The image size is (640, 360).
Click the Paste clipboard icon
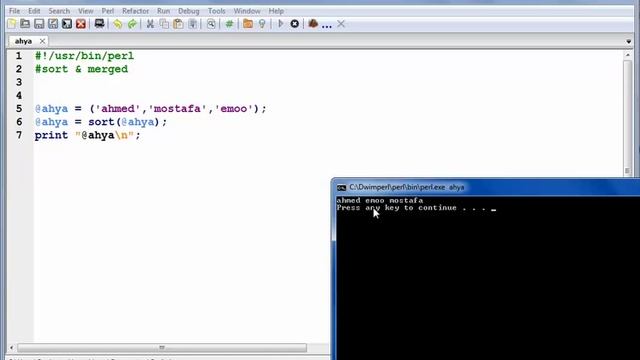point(178,24)
